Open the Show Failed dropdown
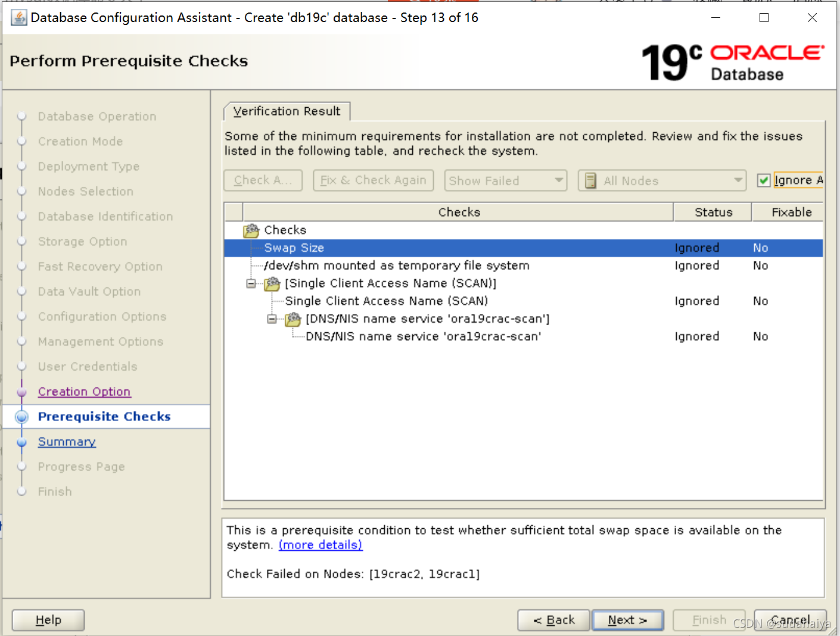Image resolution: width=840 pixels, height=636 pixels. [x=505, y=180]
